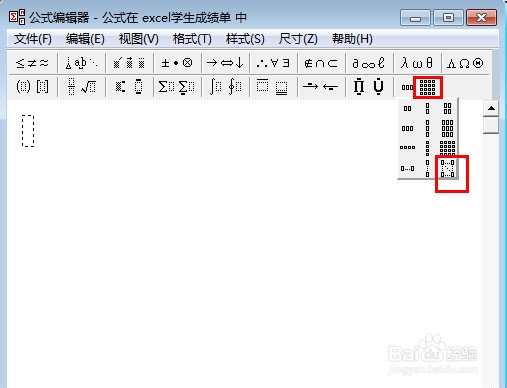Insert a variable-size matrix template
The height and width of the screenshot is (388, 507).
click(447, 168)
